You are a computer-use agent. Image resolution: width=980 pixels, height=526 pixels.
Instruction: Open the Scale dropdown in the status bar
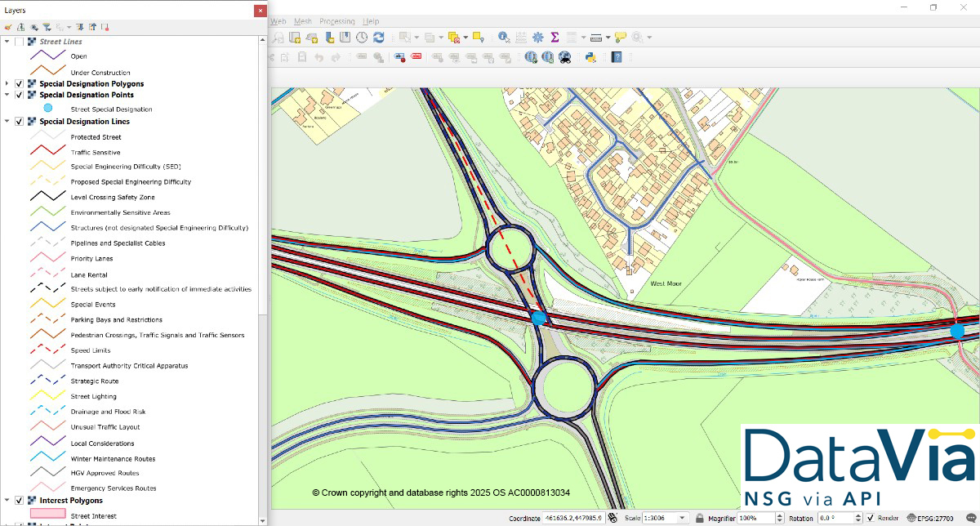(680, 518)
